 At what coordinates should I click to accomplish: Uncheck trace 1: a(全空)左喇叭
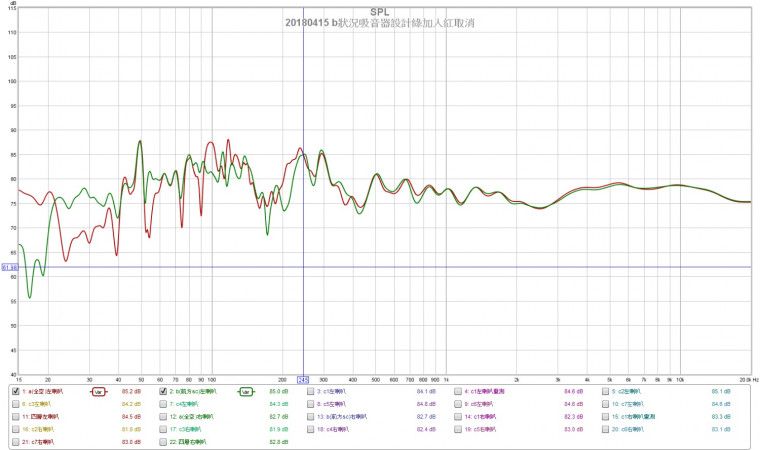[16, 391]
